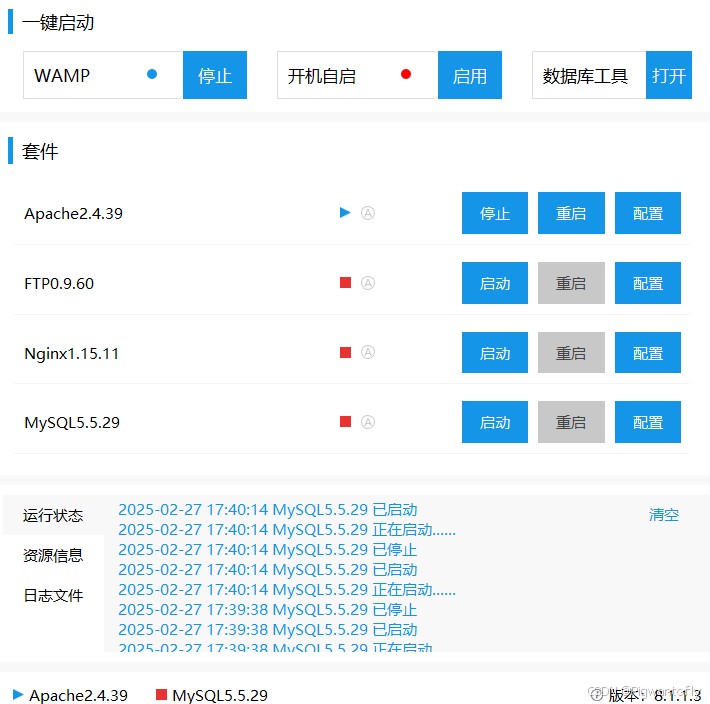Click the version 8.1.1.3 text
Screen dimensions: 710x704
point(654,695)
